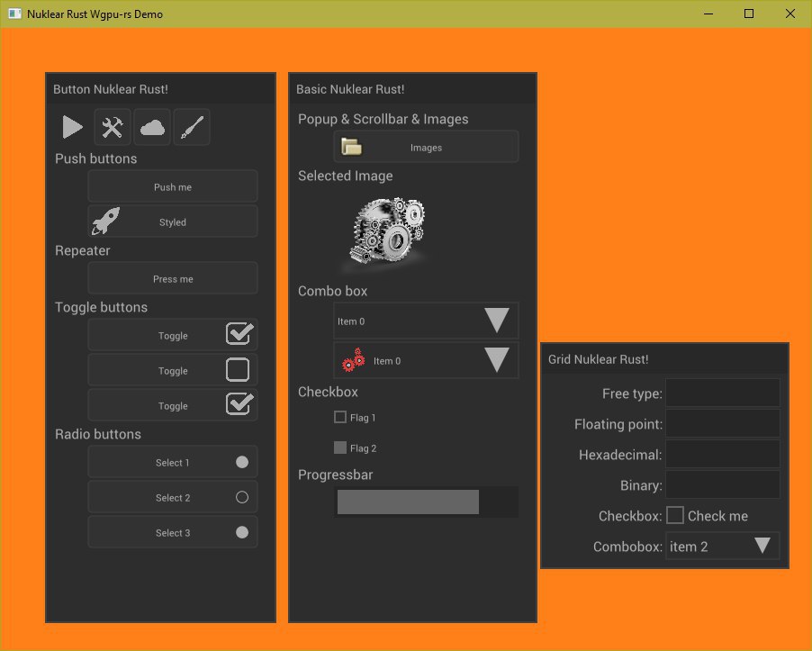The image size is (812, 651).
Task: Click the Radio buttons heading
Action: point(98,434)
